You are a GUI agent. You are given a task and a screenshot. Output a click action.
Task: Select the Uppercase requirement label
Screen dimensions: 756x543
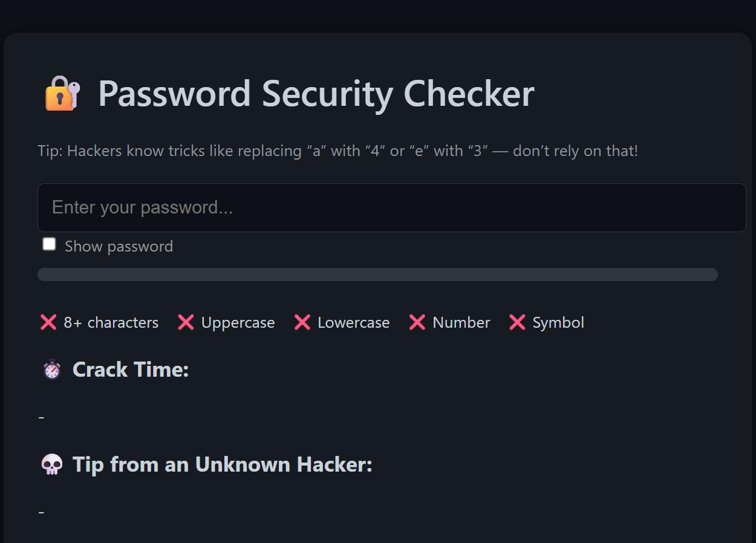click(238, 322)
